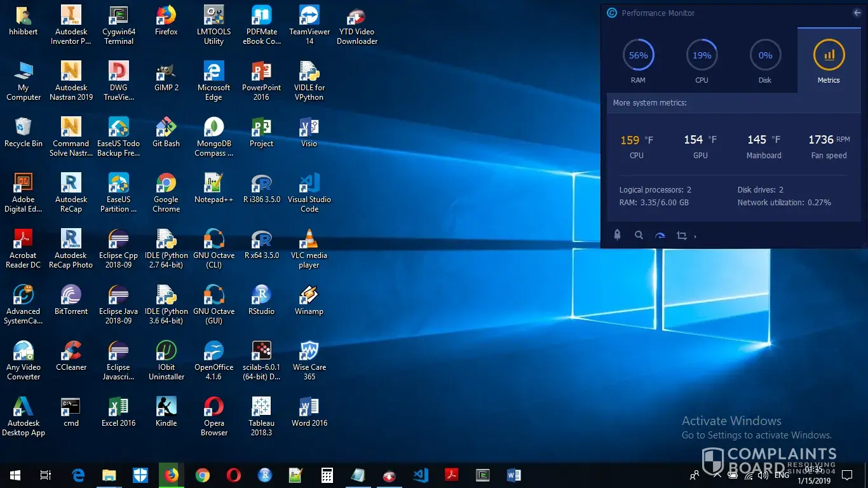Open File Explorer from the taskbar
Viewport: 868px width, 488px height.
click(x=109, y=475)
